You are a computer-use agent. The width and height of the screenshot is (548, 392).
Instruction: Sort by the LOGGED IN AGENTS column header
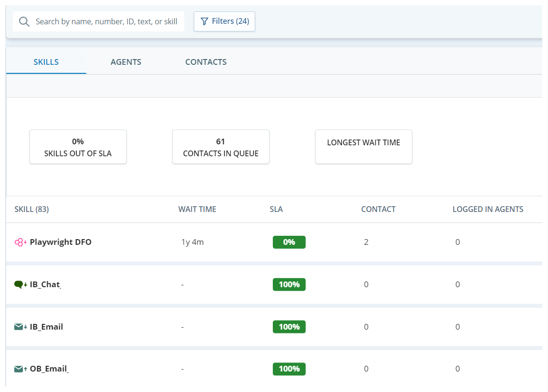[488, 209]
